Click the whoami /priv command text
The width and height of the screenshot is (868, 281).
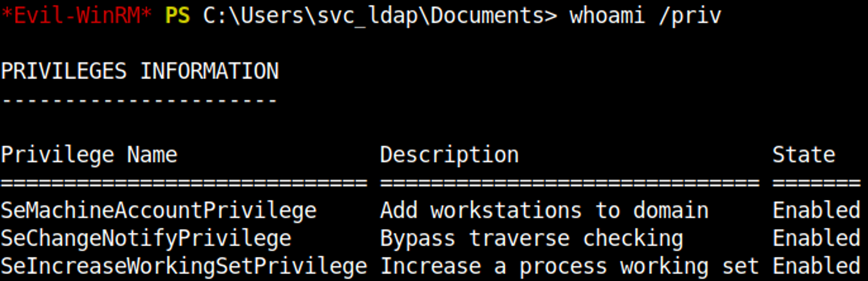[x=645, y=16]
